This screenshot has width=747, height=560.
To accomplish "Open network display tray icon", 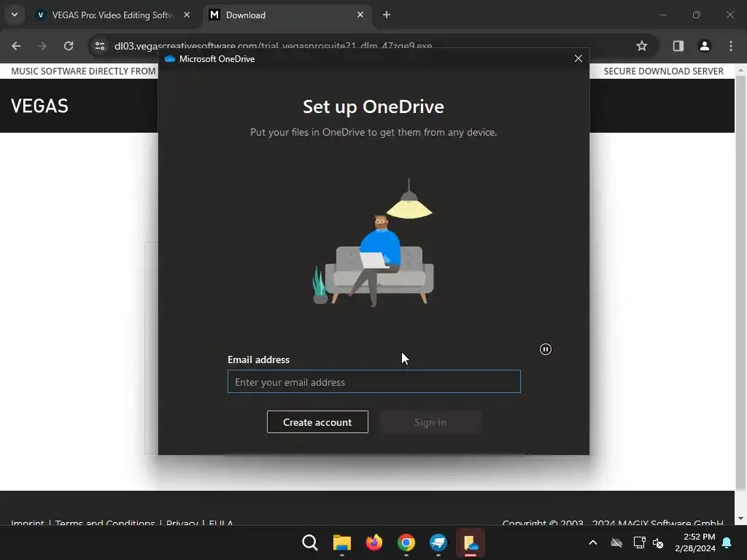I will click(x=639, y=542).
